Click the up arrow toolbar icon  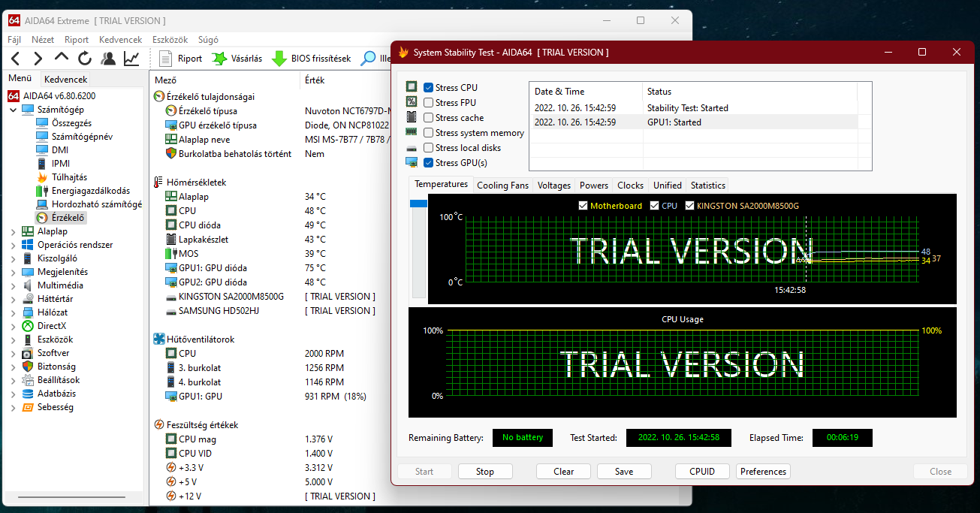pos(62,58)
